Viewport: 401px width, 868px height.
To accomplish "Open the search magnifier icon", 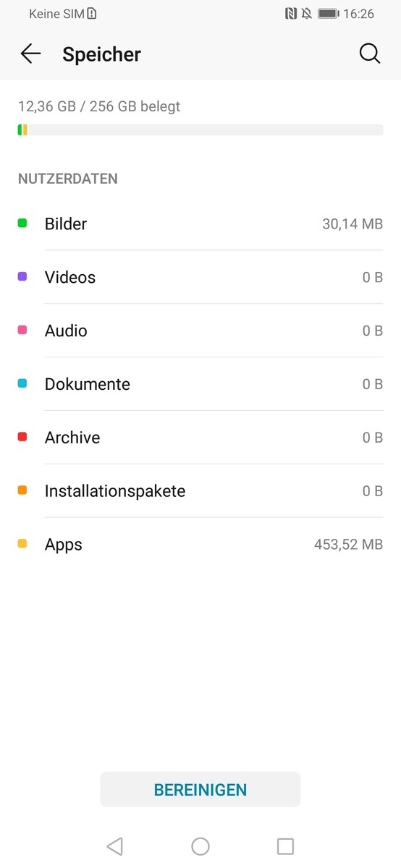I will pos(370,54).
